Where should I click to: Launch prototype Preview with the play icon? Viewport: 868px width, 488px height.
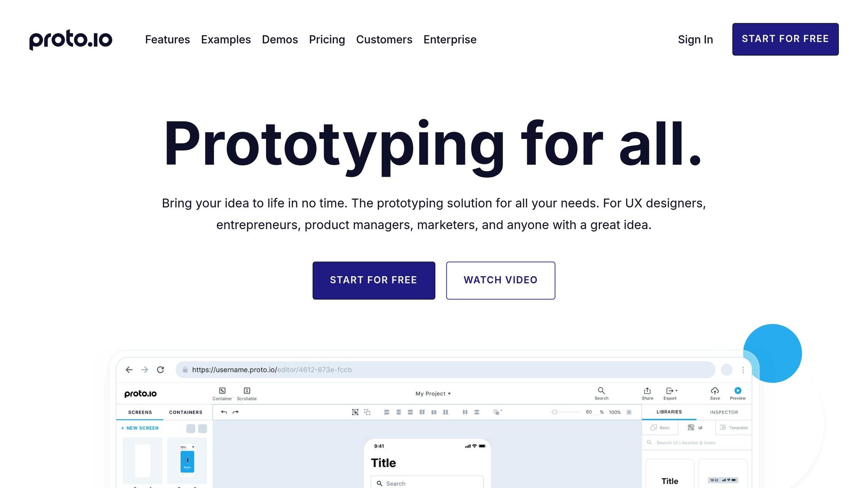pos(738,391)
